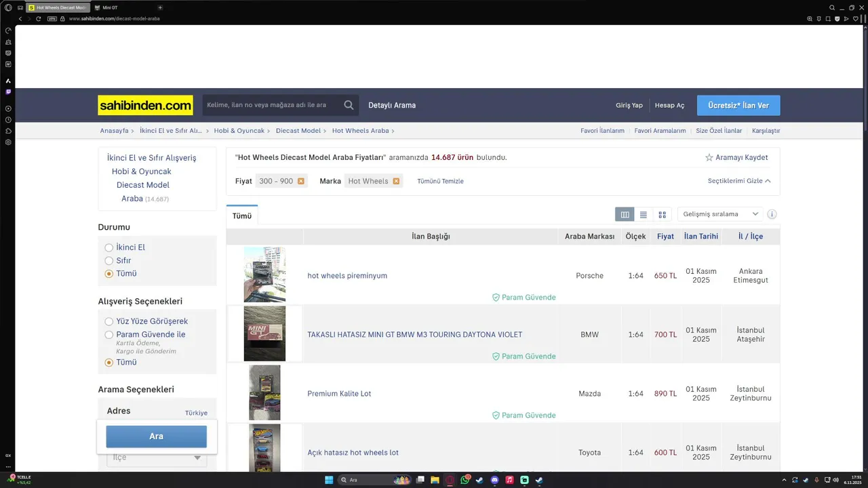Switch to the list view icon
The image size is (868, 488).
(x=644, y=214)
